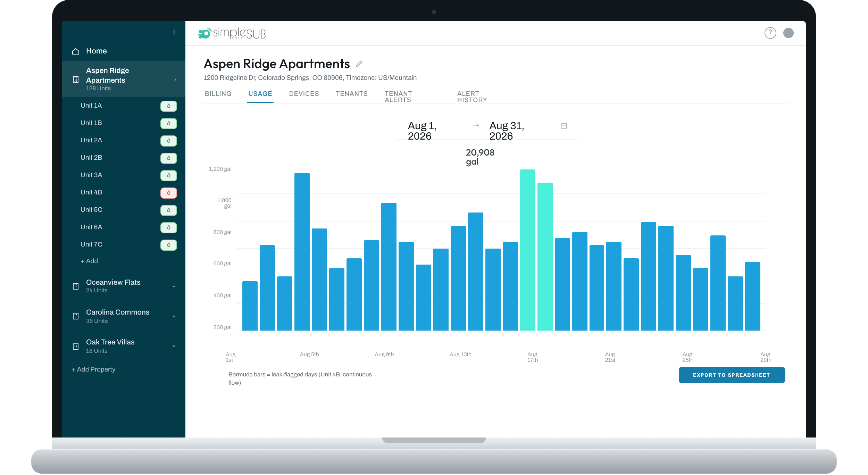Viewport: 868px width, 475px height.
Task: Click the '128 Units' label under Aspen Ridge
Action: click(x=98, y=89)
